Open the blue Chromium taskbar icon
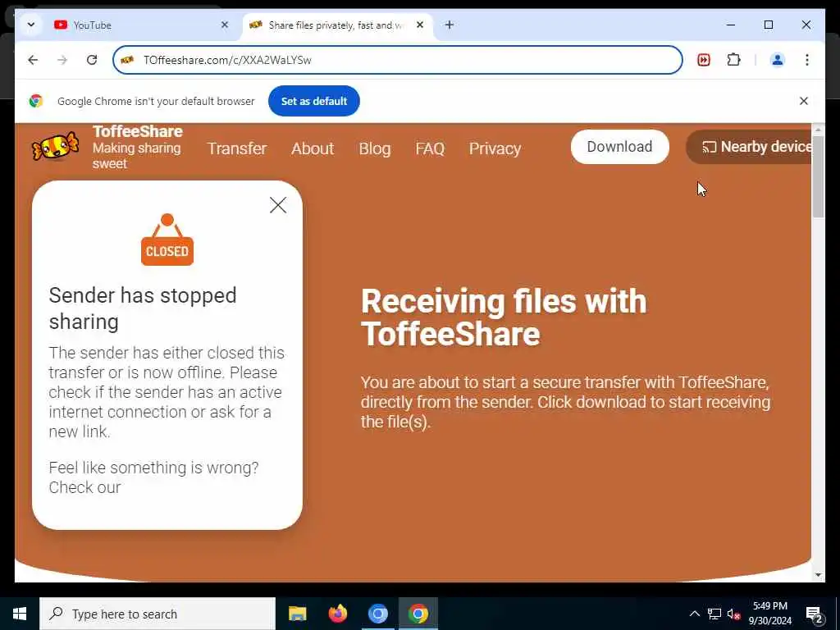Image resolution: width=840 pixels, height=630 pixels. click(377, 614)
